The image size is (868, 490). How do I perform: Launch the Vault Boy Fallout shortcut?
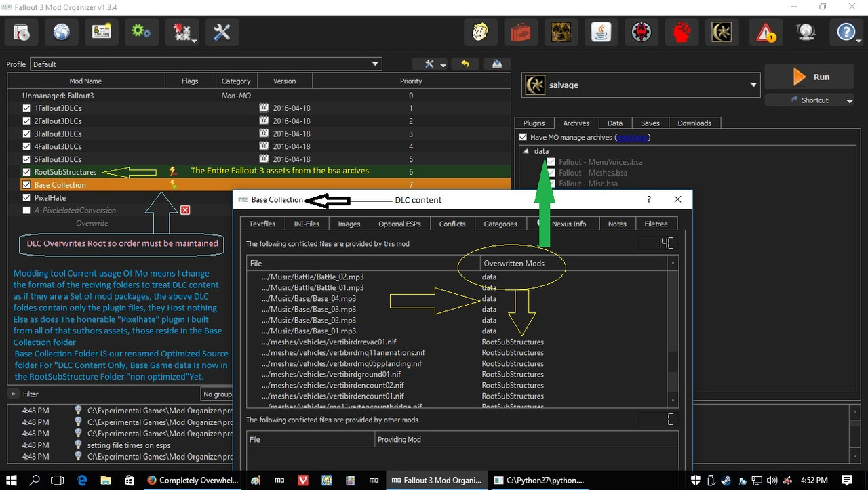(481, 32)
